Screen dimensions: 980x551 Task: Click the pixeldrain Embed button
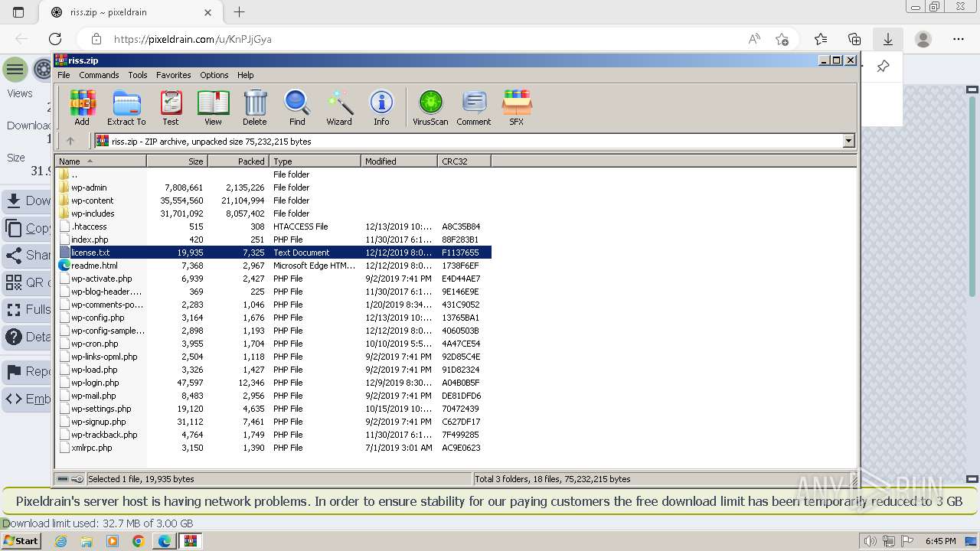tap(27, 399)
